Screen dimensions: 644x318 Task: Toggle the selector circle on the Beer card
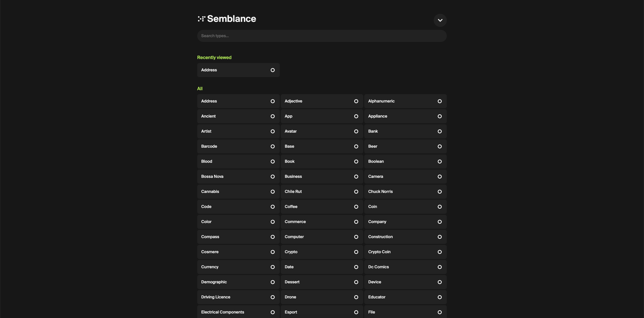[440, 146]
